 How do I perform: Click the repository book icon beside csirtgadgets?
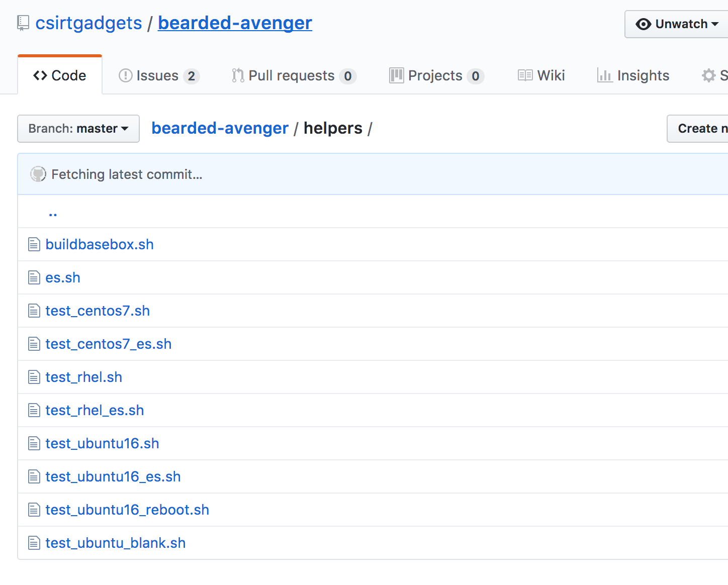click(x=23, y=23)
